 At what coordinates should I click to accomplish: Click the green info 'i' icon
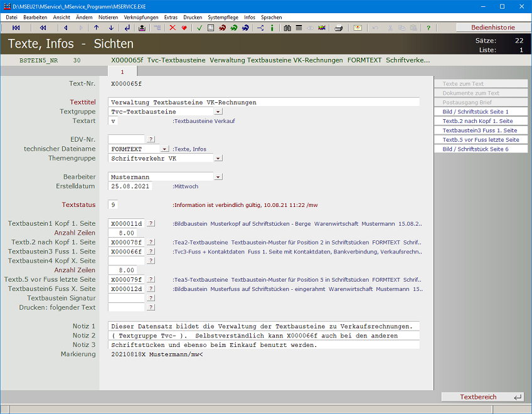[x=272, y=28]
